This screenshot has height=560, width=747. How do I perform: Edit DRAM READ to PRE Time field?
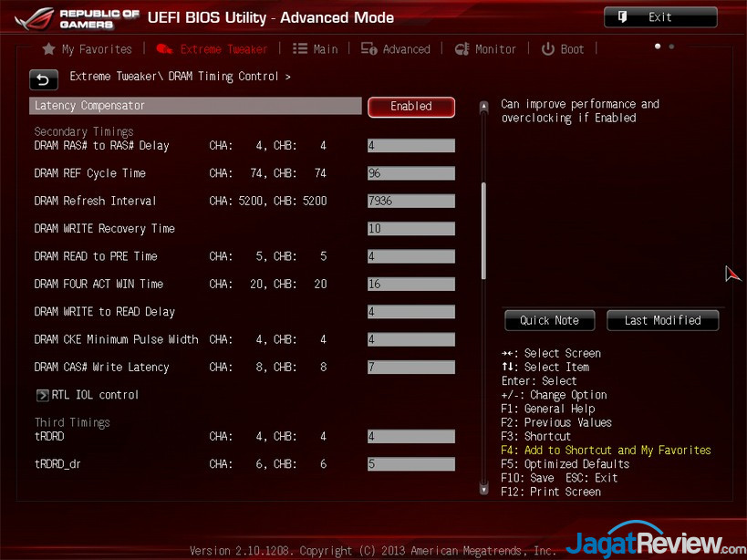pyautogui.click(x=411, y=256)
